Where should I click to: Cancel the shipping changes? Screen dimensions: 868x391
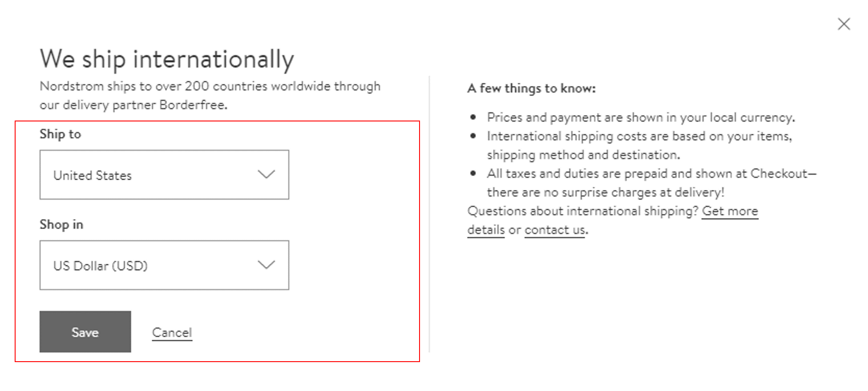click(172, 332)
